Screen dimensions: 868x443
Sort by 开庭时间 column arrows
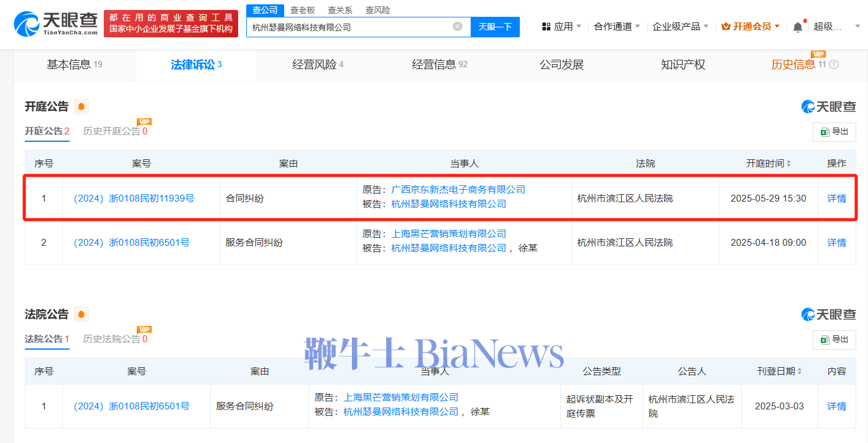click(x=789, y=164)
